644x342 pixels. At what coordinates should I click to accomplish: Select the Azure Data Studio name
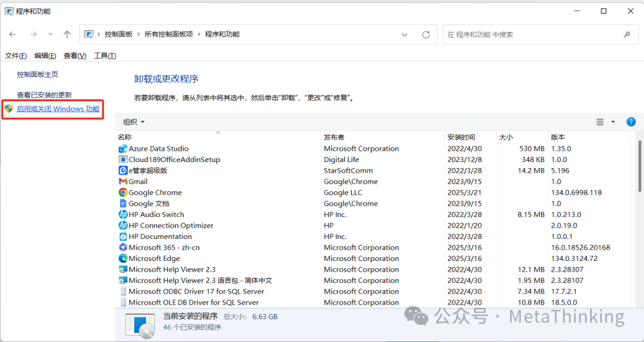point(159,148)
